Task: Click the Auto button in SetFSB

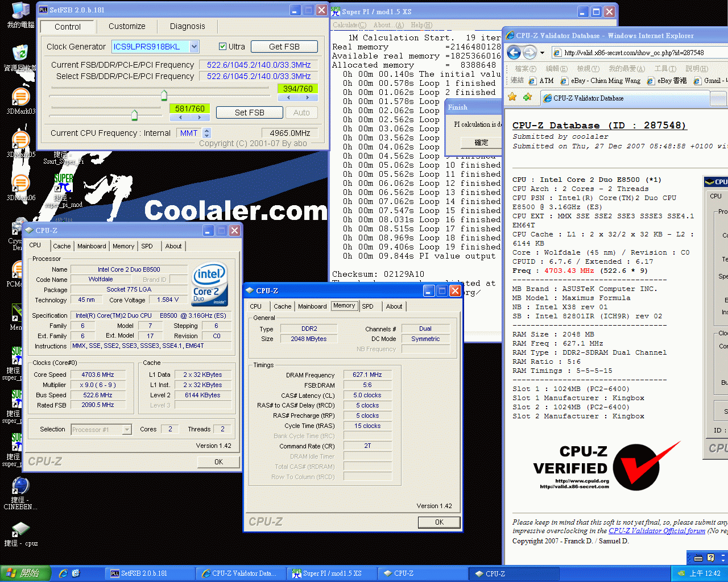Action: 301,113
